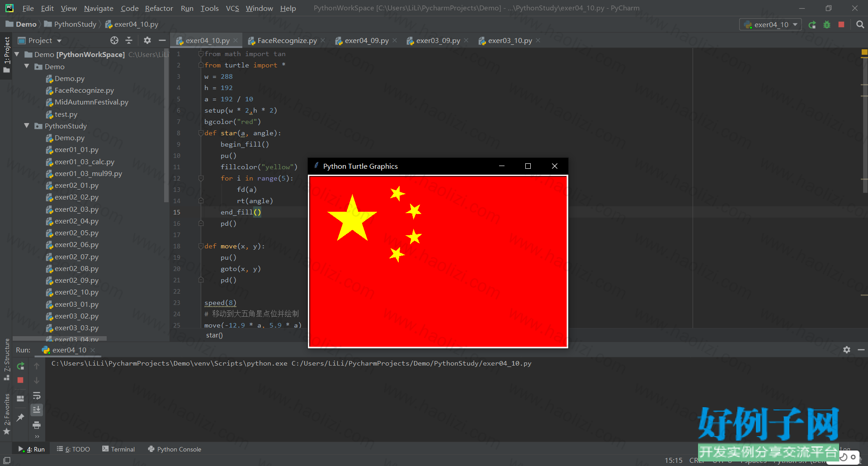Image resolution: width=868 pixels, height=466 pixels.
Task: Toggle tool window quick access corner icon
Action: (7, 460)
